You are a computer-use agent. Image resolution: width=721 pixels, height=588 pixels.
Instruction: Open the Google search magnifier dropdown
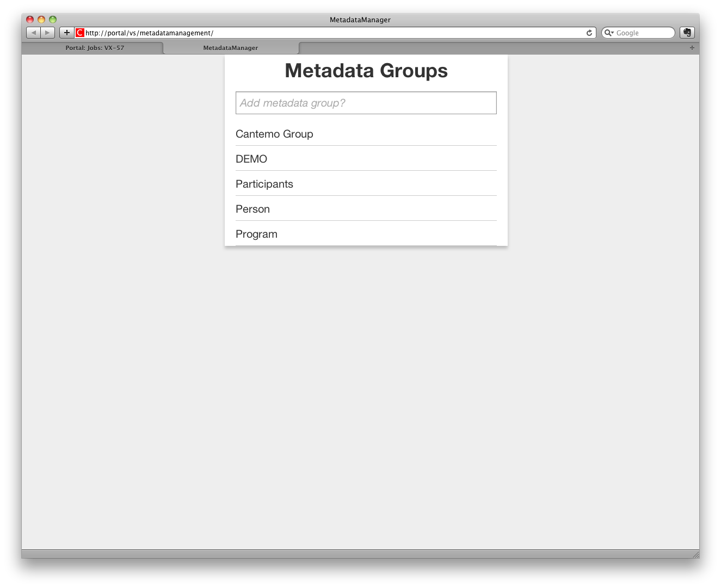609,33
